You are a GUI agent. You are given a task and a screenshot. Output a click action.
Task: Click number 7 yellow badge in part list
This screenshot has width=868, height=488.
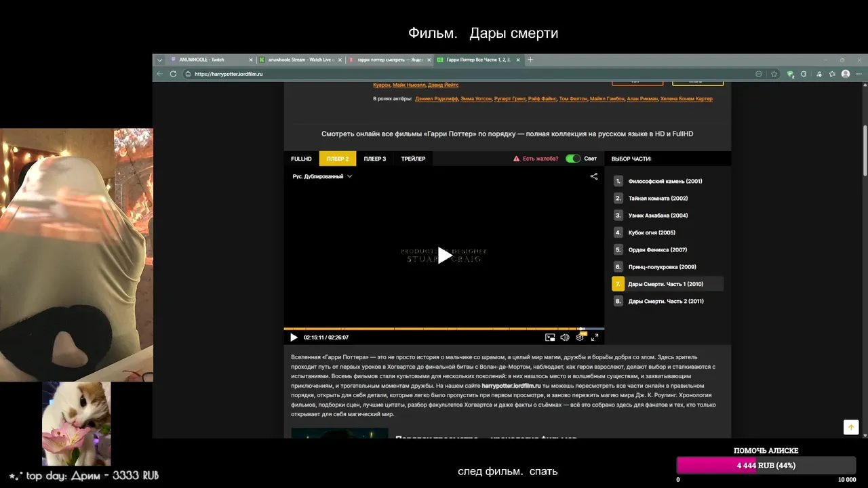pos(618,284)
